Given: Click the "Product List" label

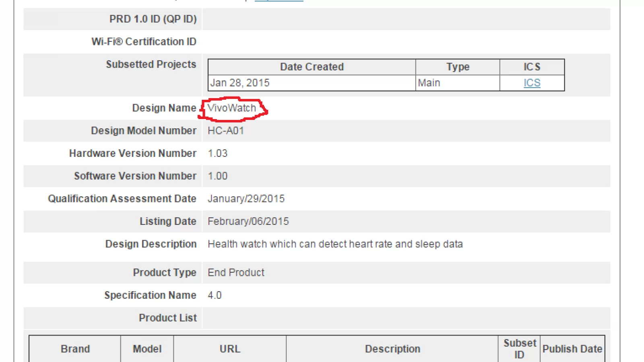Looking at the screenshot, I should click(x=168, y=318).
